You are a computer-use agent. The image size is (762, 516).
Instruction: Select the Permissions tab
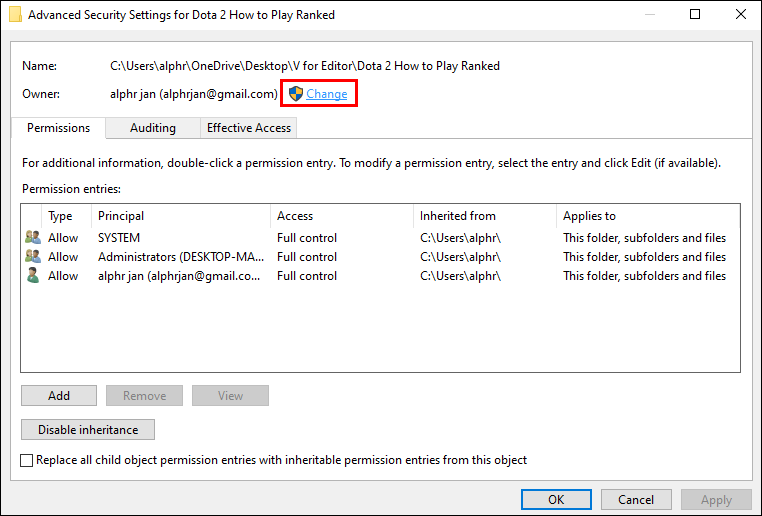click(x=58, y=128)
